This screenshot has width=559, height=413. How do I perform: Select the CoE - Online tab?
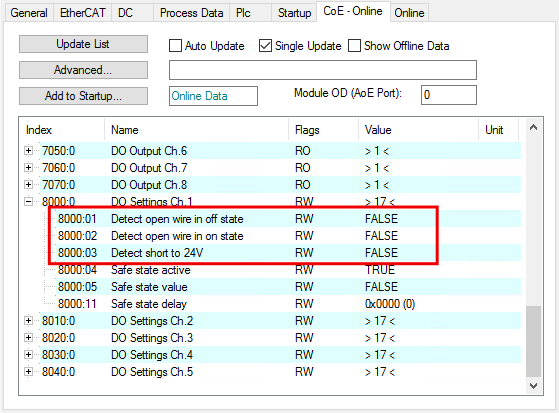(353, 11)
